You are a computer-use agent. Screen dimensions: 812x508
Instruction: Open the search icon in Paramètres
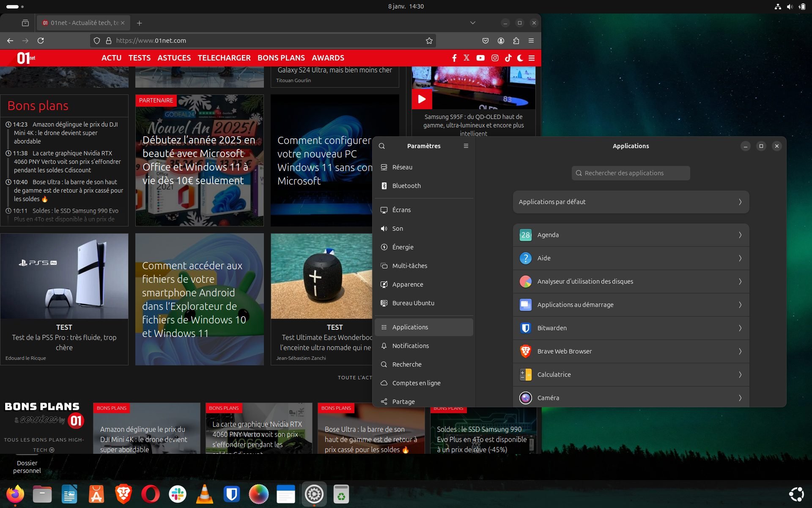(382, 146)
